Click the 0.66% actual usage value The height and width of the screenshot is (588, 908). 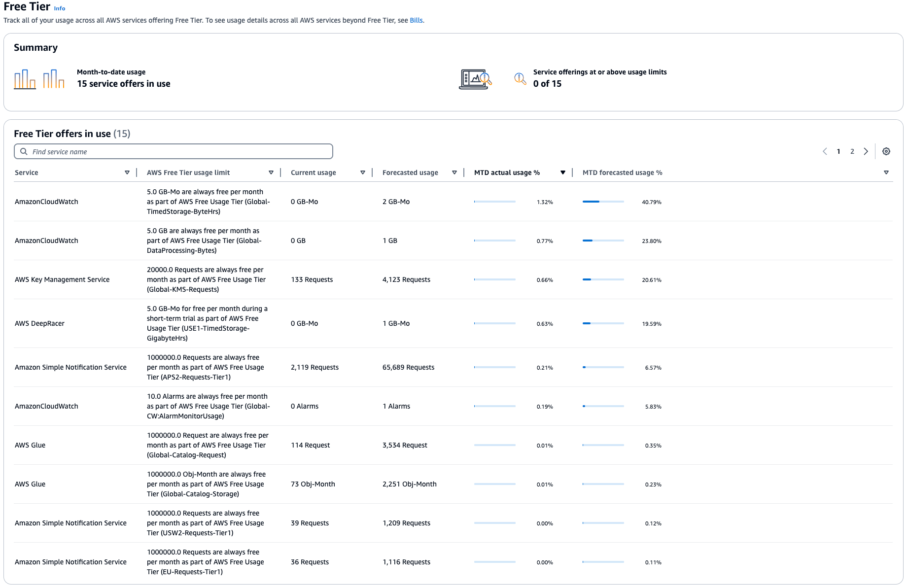pos(545,280)
